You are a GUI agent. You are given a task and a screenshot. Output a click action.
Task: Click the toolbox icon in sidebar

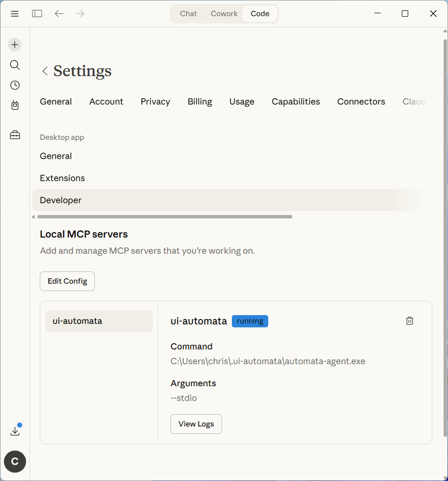click(x=15, y=135)
